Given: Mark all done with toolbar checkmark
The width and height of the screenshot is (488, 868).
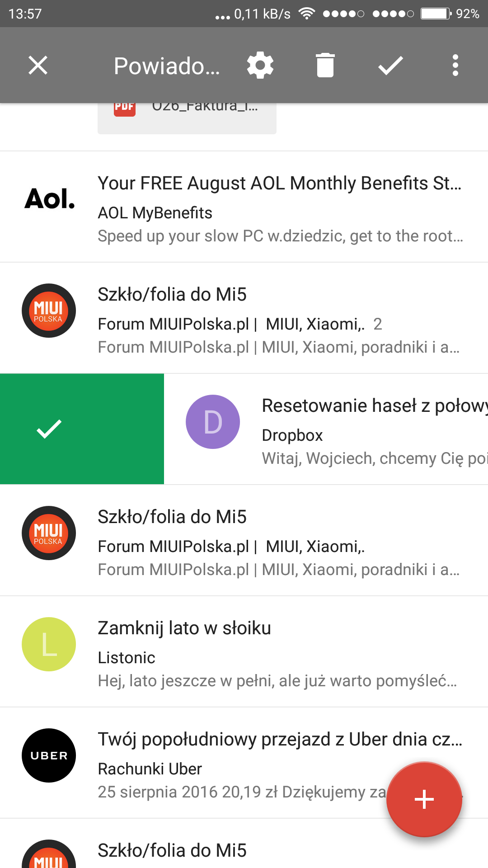Looking at the screenshot, I should point(390,66).
